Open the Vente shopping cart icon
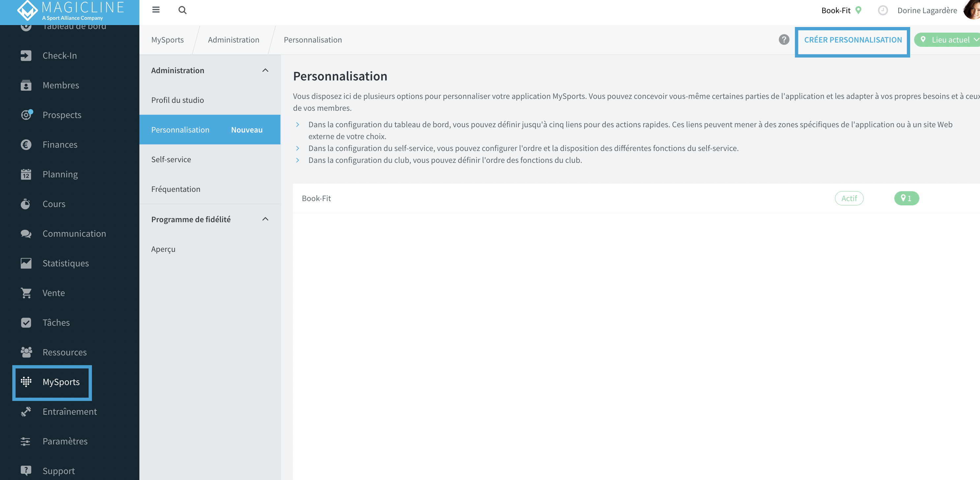980x480 pixels. (26, 293)
